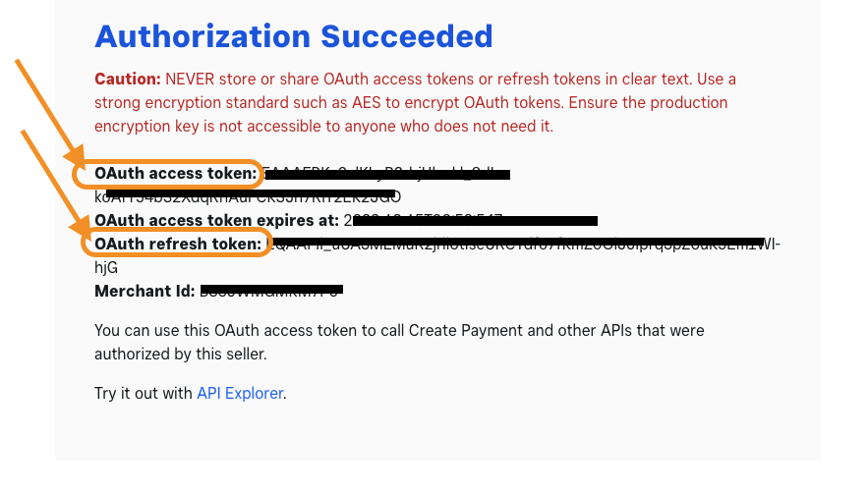Click the 'encryption key is not accessible' line
868x493 pixels.
pyautogui.click(x=323, y=126)
